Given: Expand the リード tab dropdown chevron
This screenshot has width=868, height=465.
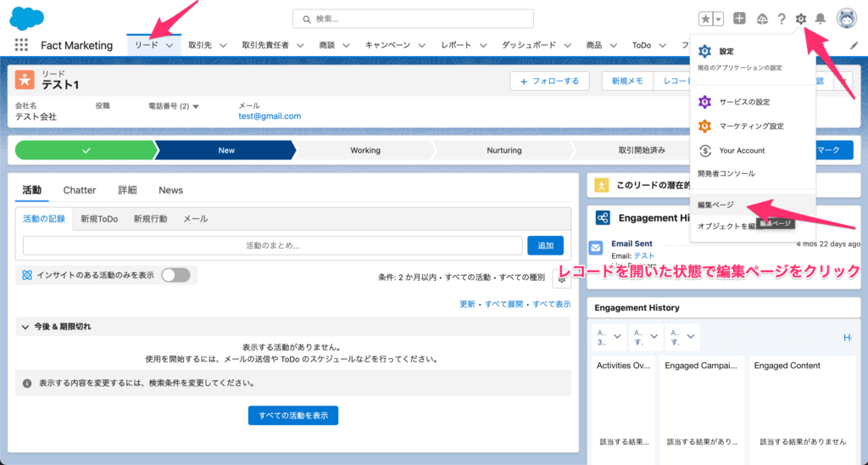Looking at the screenshot, I should [x=170, y=46].
